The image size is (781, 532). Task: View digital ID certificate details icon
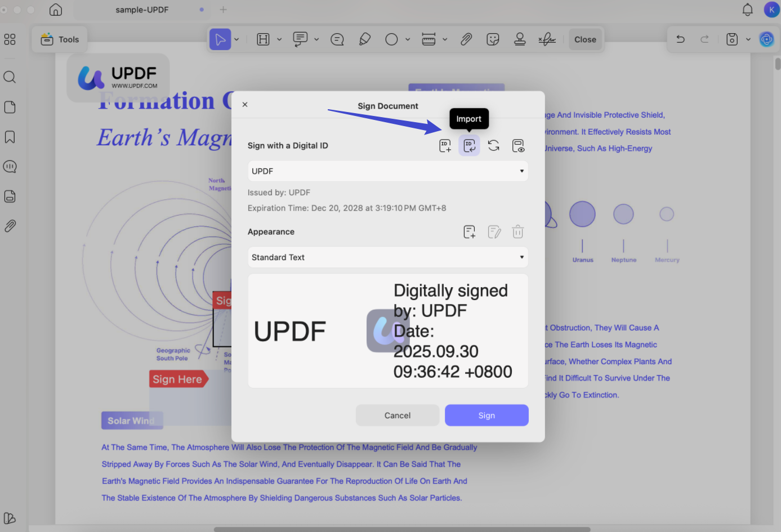coord(518,146)
